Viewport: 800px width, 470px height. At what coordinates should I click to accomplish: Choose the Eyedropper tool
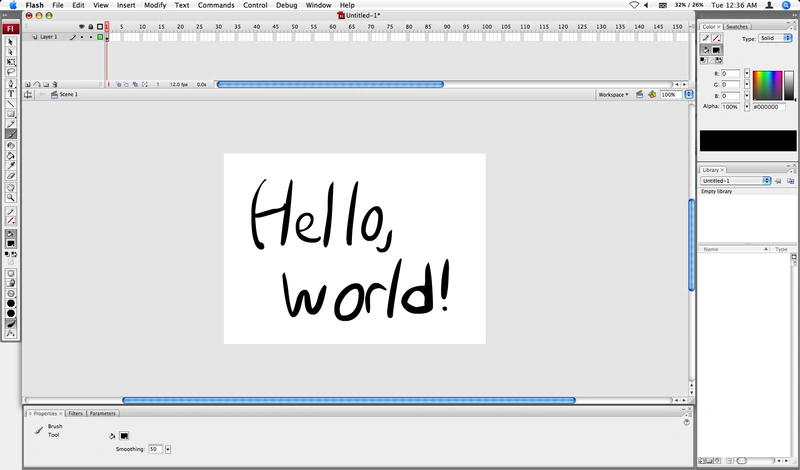(11, 165)
